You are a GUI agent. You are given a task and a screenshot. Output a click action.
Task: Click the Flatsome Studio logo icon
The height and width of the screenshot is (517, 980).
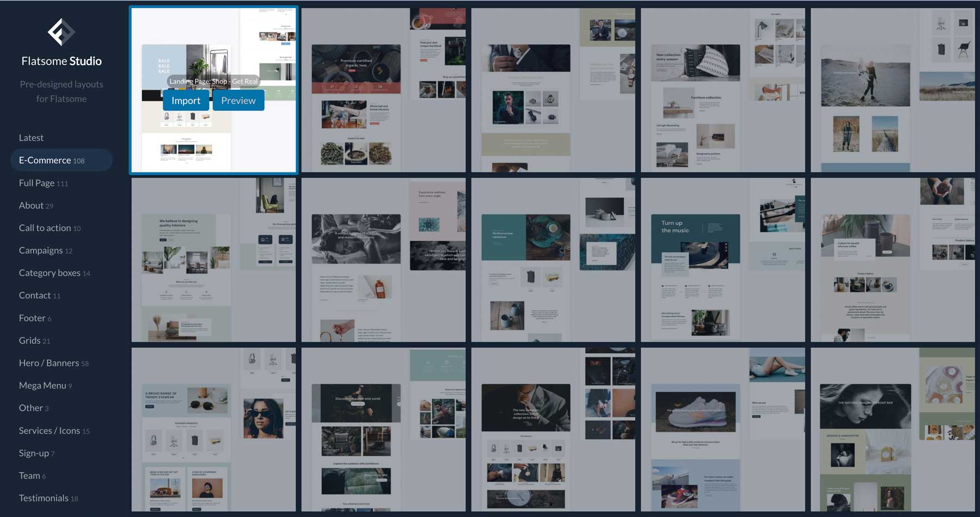coord(61,32)
